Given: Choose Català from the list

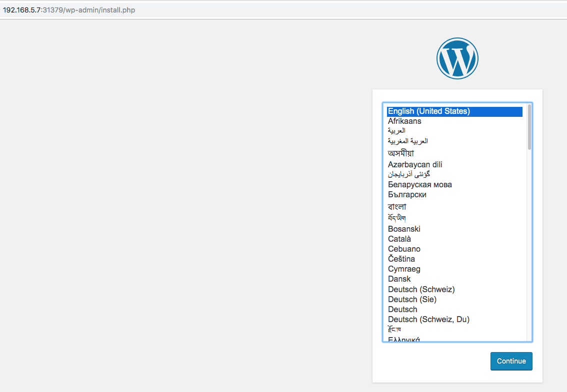Looking at the screenshot, I should click(x=454, y=239).
